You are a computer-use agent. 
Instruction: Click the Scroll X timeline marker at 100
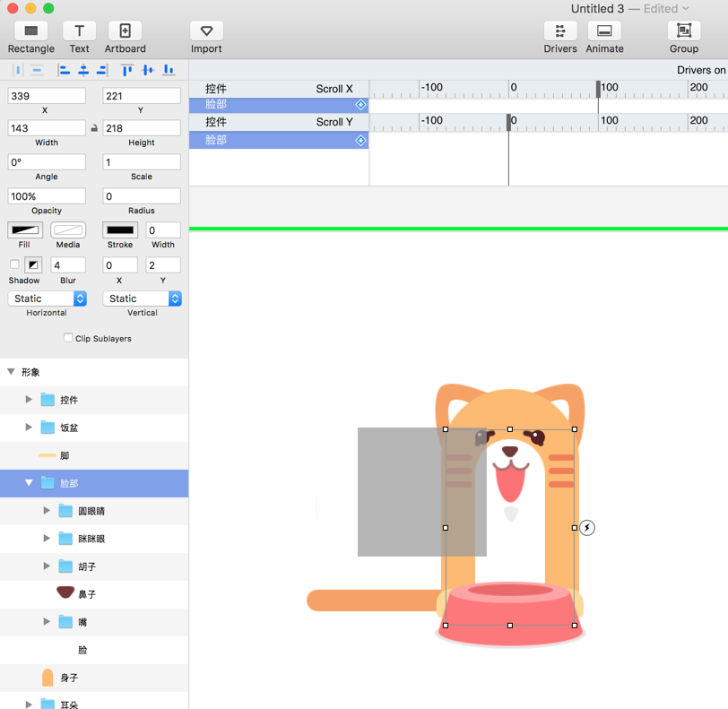[x=598, y=89]
